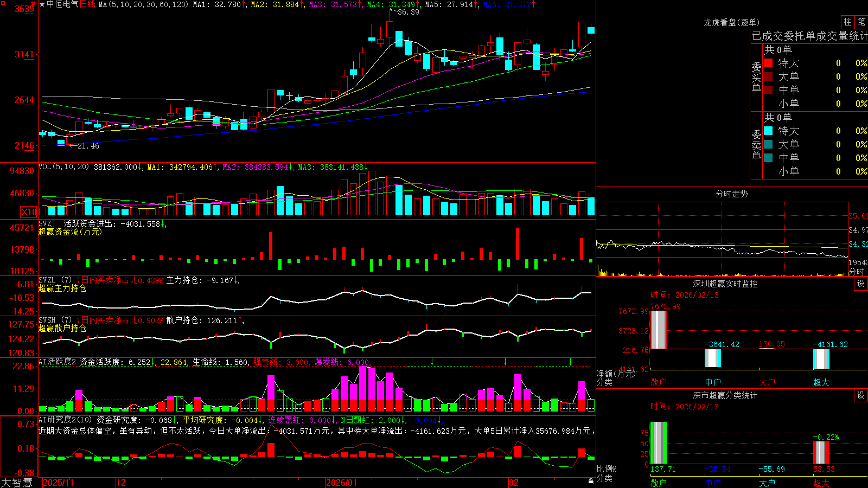The width and height of the screenshot is (868, 488).
Task: Switch to 柱 (bar) display mode
Action: click(x=847, y=22)
